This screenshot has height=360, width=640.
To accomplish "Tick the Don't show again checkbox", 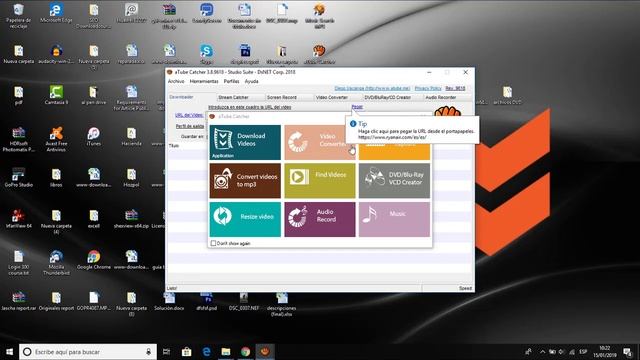I will point(213,243).
